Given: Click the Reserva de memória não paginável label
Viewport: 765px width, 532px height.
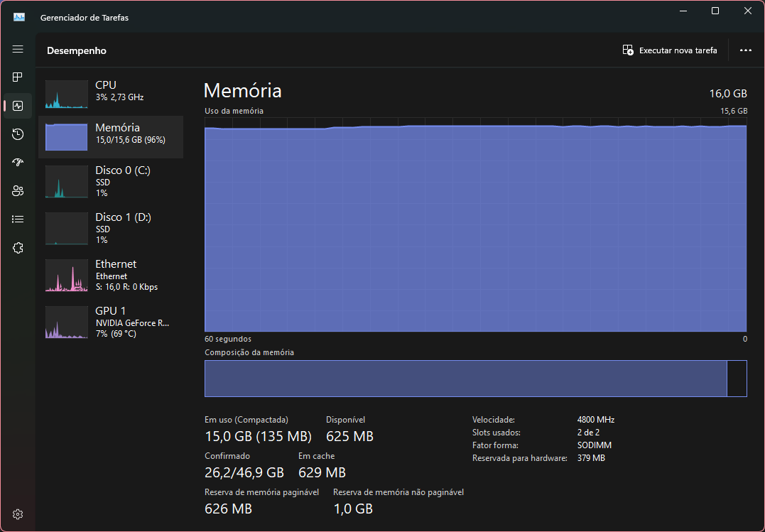Looking at the screenshot, I should click(x=398, y=492).
